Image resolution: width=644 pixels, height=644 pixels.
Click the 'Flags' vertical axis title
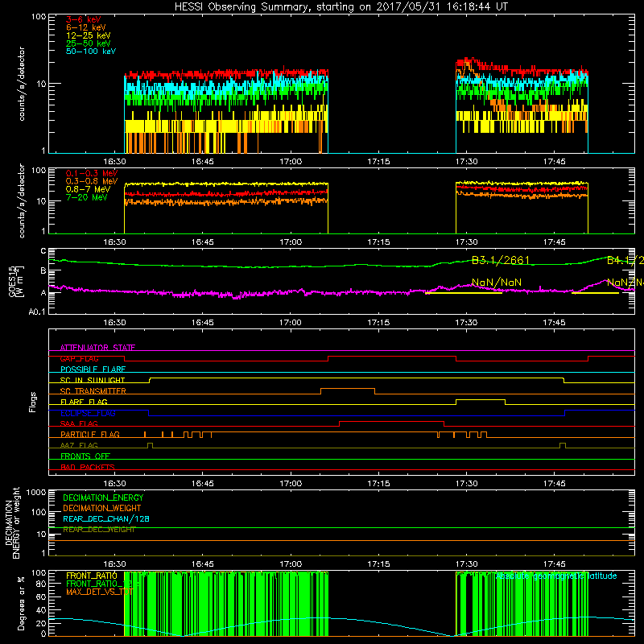point(32,402)
